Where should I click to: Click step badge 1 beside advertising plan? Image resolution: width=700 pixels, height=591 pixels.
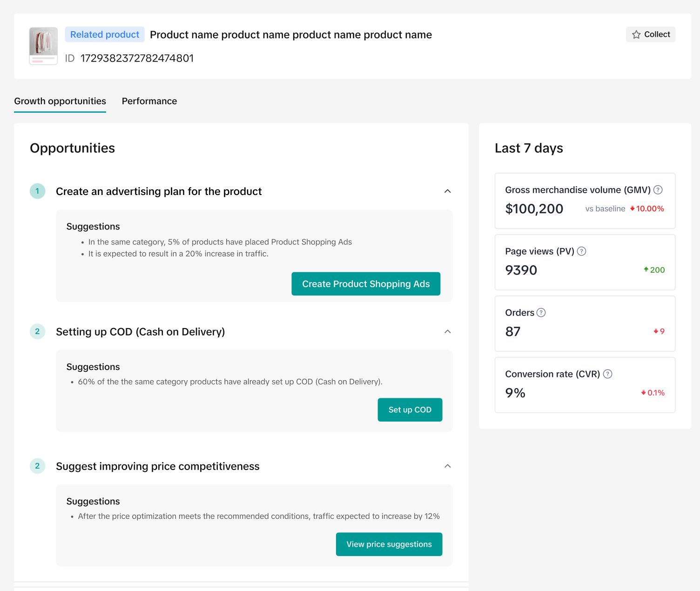(x=38, y=191)
